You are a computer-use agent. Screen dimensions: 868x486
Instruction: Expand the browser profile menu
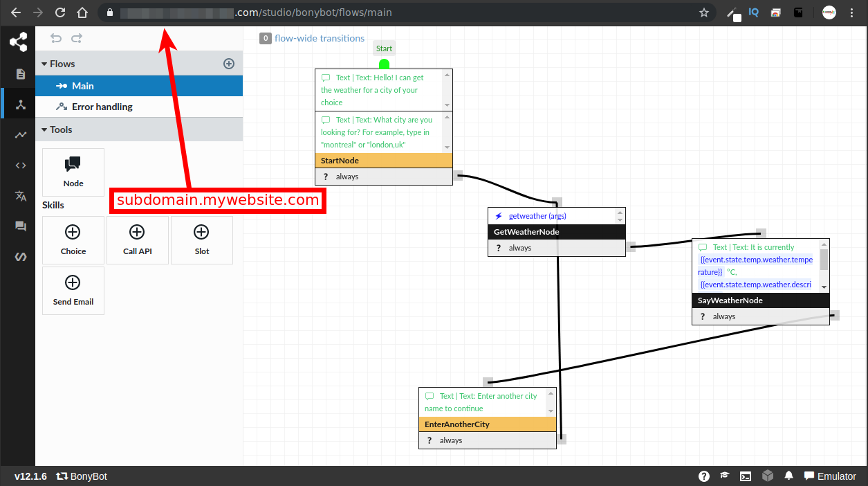pos(829,12)
